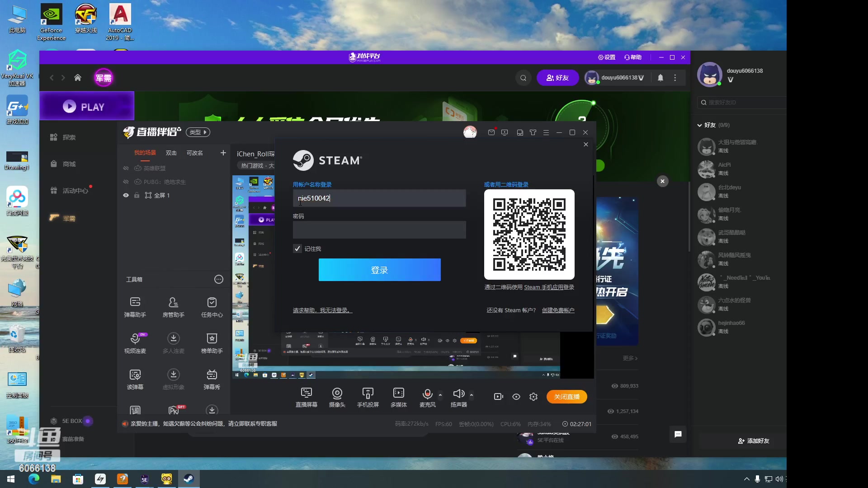Click the blue 登录 login button
This screenshot has width=868, height=488.
(380, 270)
